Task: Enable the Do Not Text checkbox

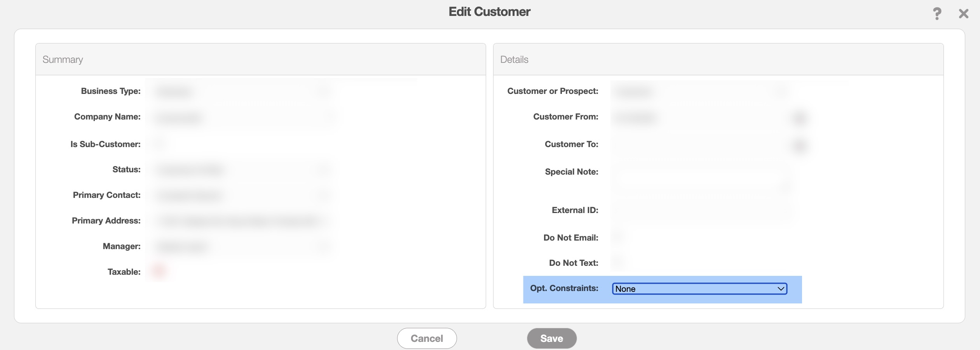Action: [617, 262]
